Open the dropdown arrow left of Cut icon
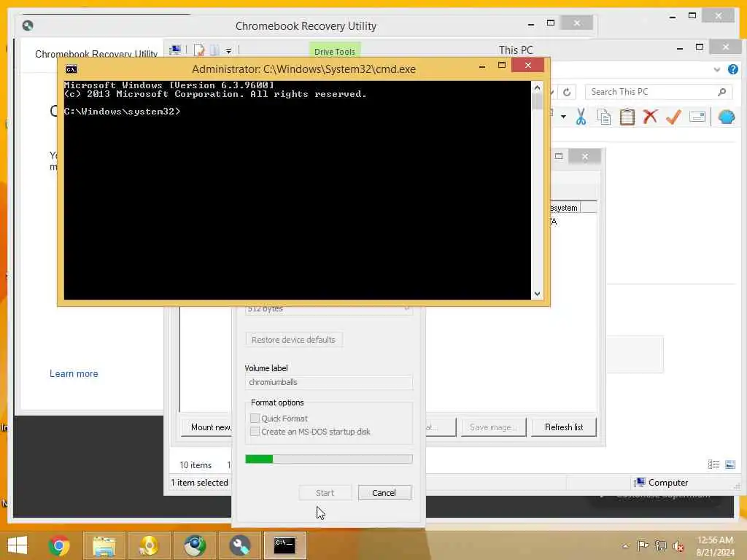The width and height of the screenshot is (747, 560). (563, 117)
